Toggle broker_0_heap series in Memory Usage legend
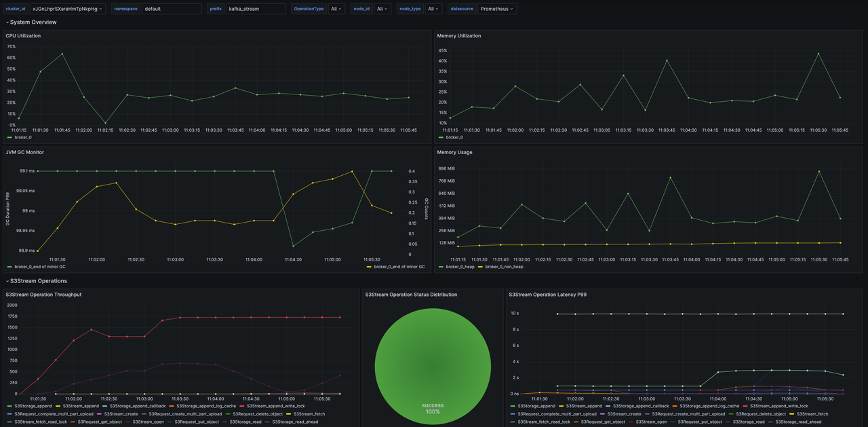The height and width of the screenshot is (427, 868). pos(459,267)
